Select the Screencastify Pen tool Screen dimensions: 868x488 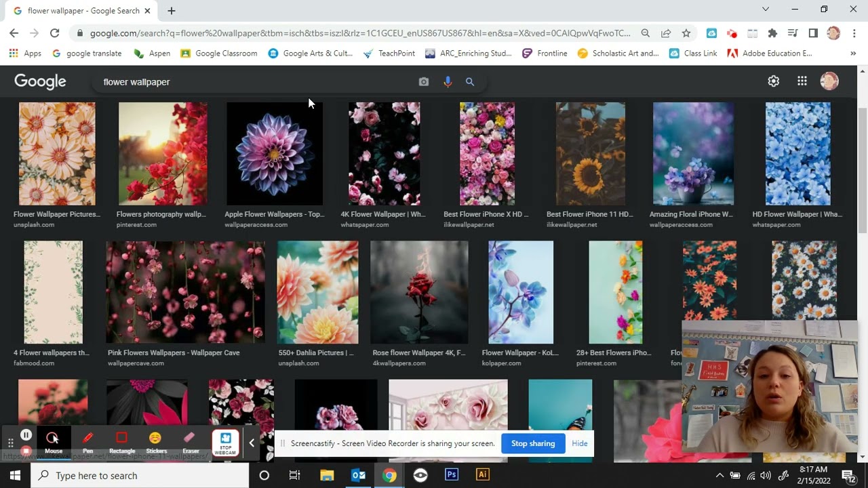click(x=88, y=442)
